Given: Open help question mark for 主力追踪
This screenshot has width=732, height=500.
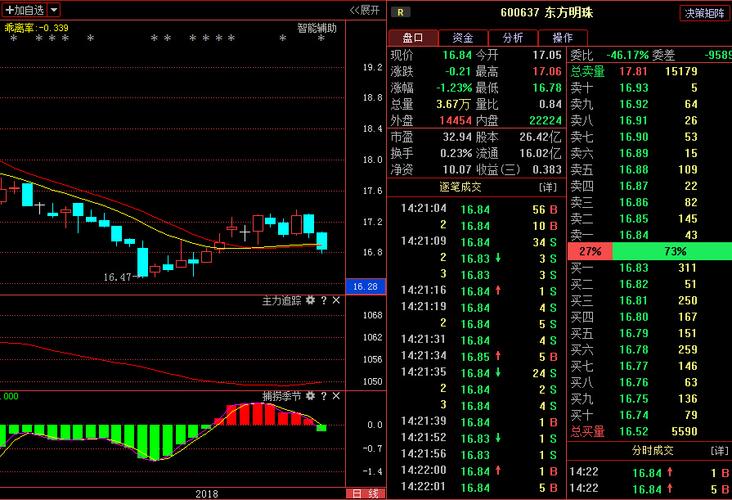Looking at the screenshot, I should click(x=324, y=301).
